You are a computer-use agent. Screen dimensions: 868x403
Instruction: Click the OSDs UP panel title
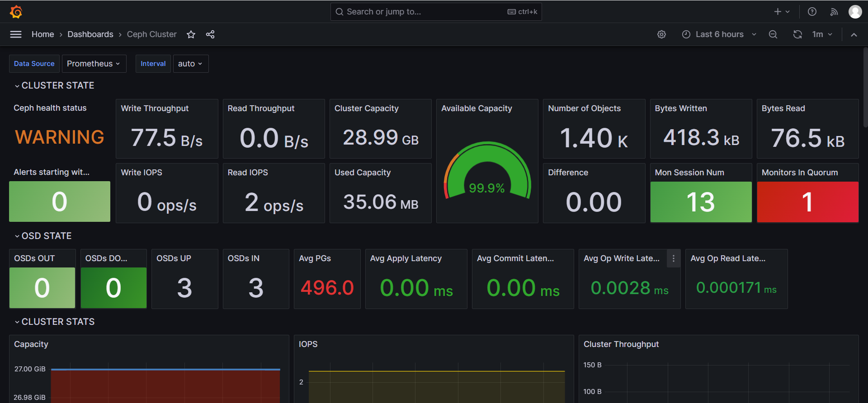click(174, 258)
